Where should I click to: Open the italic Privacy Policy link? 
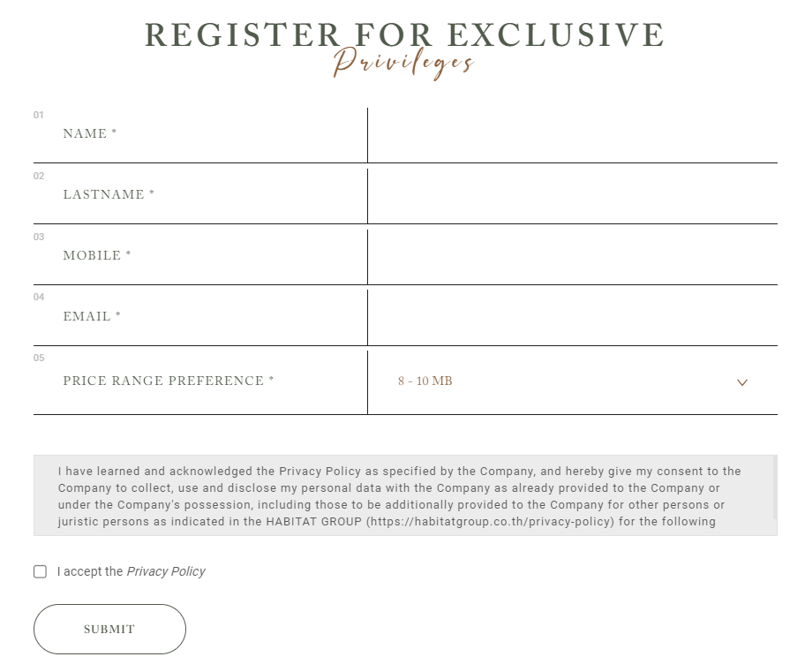coord(166,571)
